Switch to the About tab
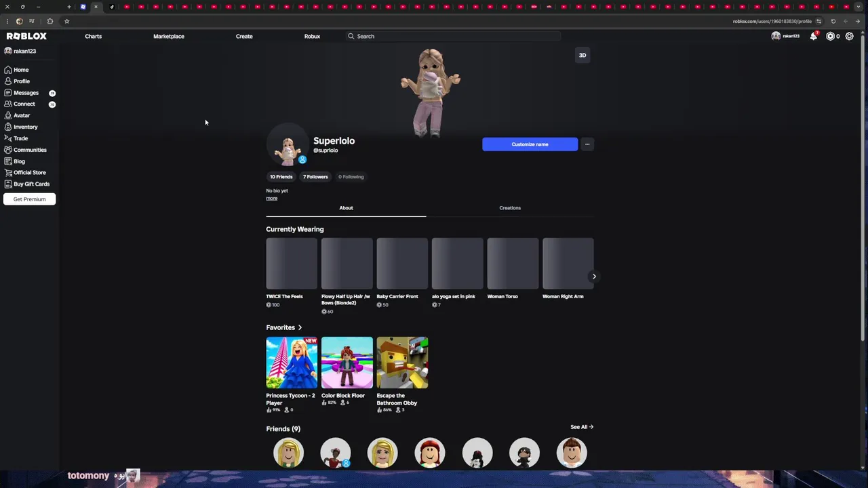 (x=346, y=208)
